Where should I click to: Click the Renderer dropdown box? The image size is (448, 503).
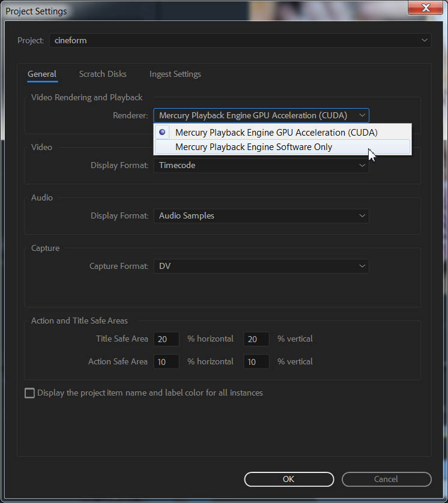click(x=261, y=115)
